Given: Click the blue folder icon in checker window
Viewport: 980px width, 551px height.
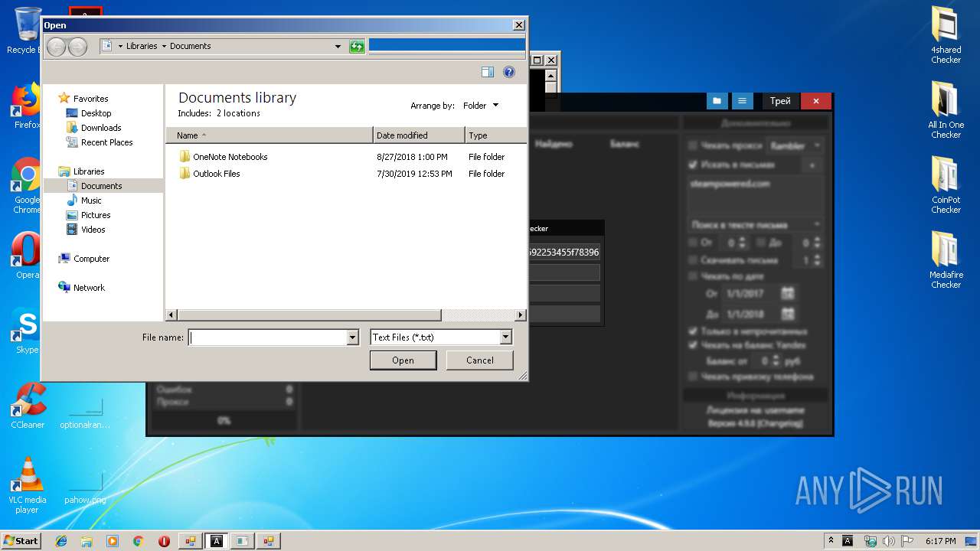Looking at the screenshot, I should coord(717,101).
